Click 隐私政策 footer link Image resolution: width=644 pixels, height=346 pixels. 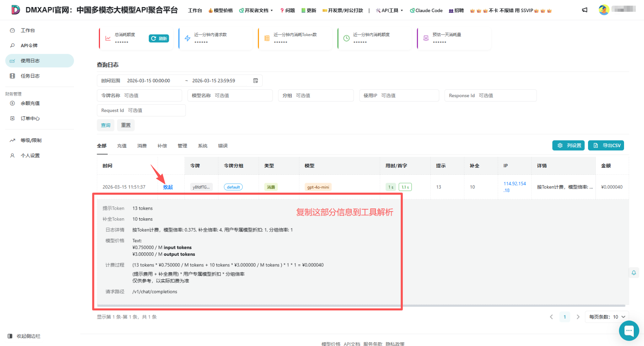(x=395, y=344)
